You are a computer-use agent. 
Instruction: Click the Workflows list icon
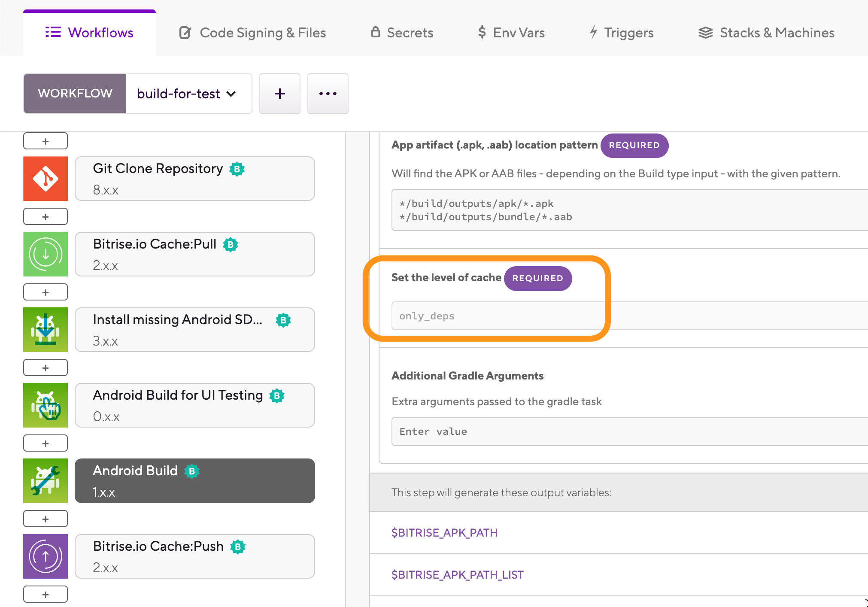tap(53, 32)
